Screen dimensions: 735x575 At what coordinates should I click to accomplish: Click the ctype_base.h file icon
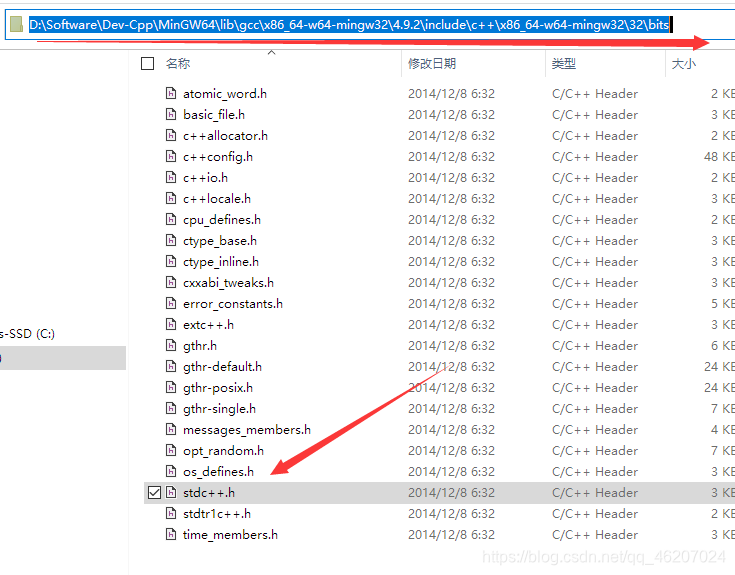(171, 240)
